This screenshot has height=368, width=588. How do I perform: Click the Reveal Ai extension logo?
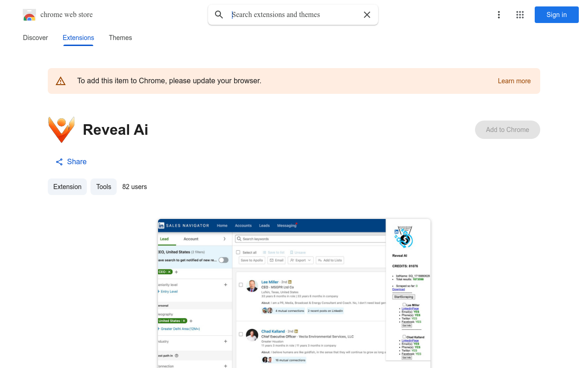coord(61,130)
